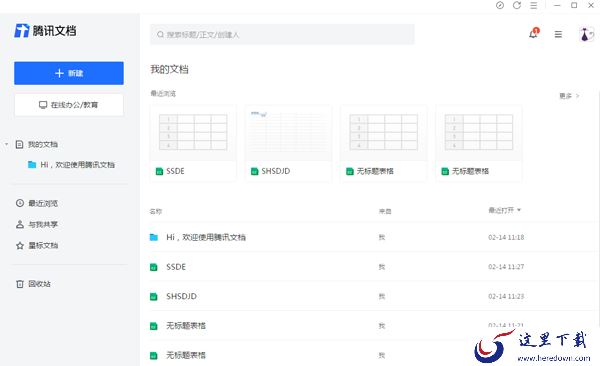This screenshot has height=366, width=600.
Task: Click the compass icon in title bar
Action: pyautogui.click(x=500, y=5)
